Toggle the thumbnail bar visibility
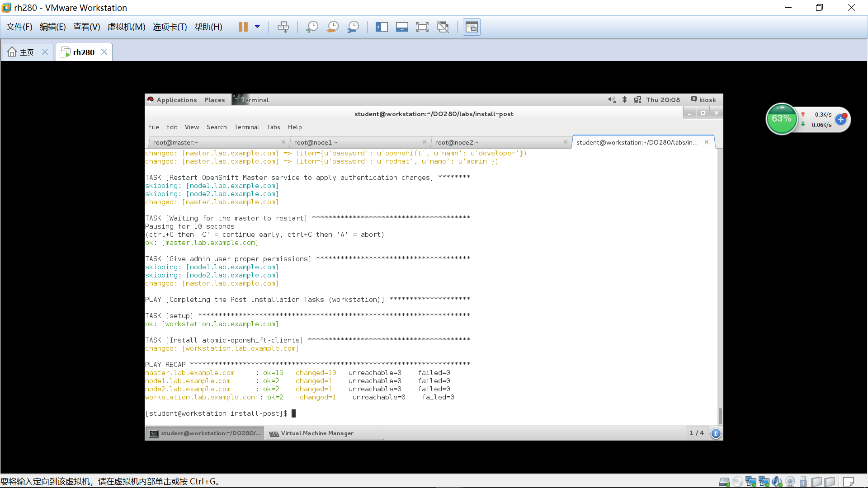This screenshot has width=868, height=488. pyautogui.click(x=402, y=27)
